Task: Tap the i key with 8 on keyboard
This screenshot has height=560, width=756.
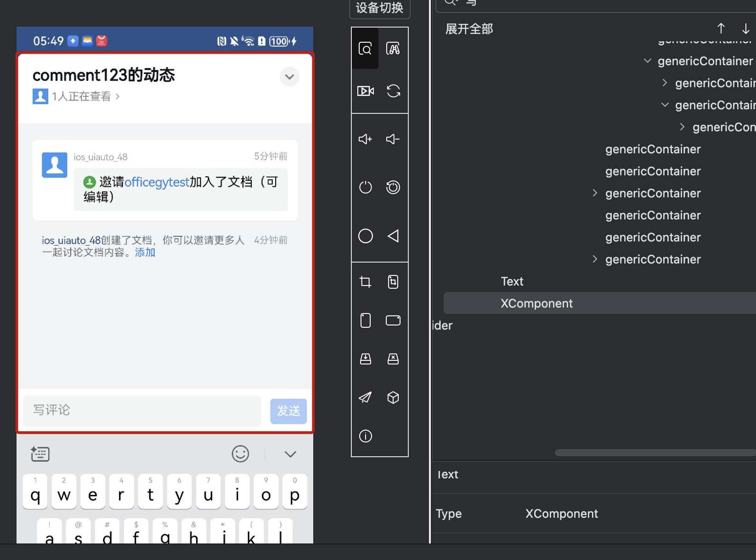Action: click(237, 491)
